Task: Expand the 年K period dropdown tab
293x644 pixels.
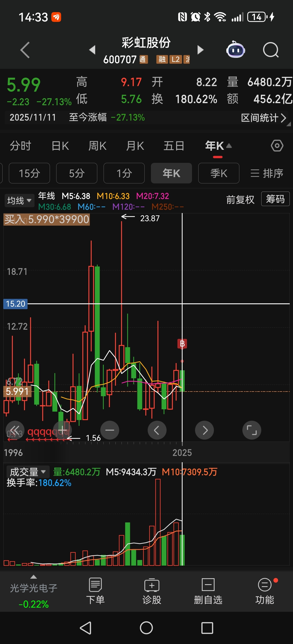Action: tap(218, 146)
